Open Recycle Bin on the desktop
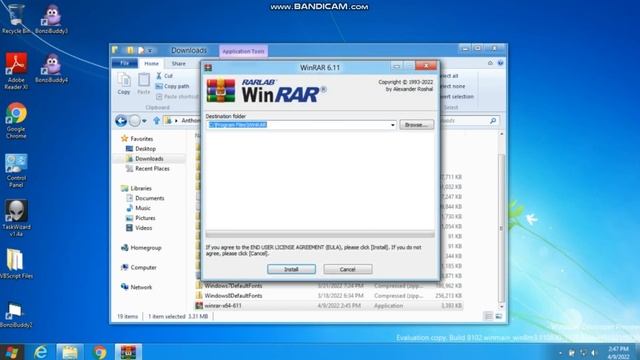This screenshot has width=640, height=360. click(16, 19)
